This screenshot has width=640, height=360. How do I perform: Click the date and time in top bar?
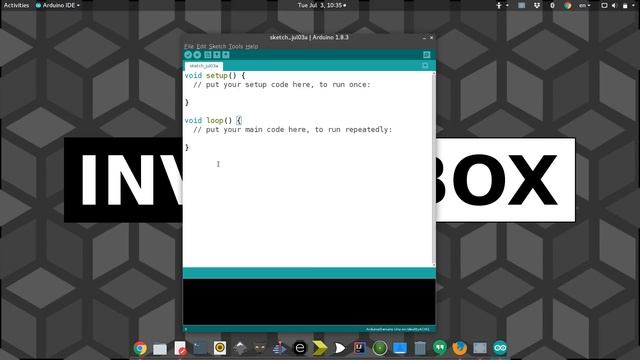click(322, 5)
